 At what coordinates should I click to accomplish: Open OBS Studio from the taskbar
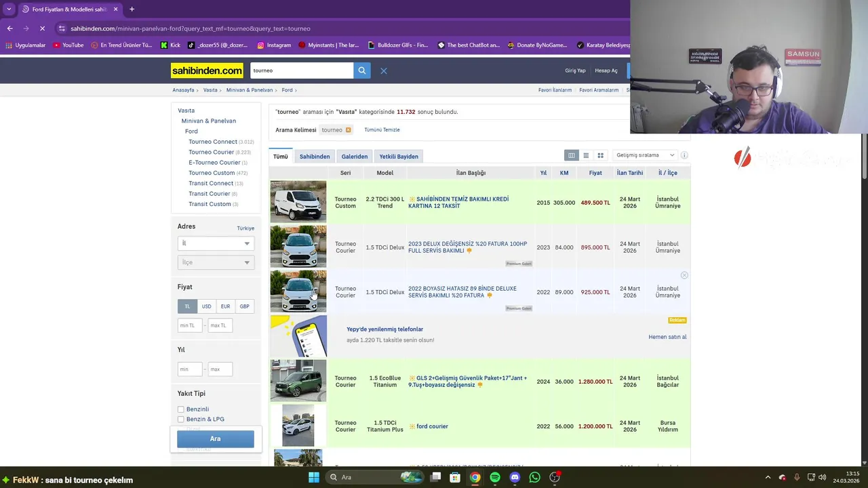click(x=555, y=477)
